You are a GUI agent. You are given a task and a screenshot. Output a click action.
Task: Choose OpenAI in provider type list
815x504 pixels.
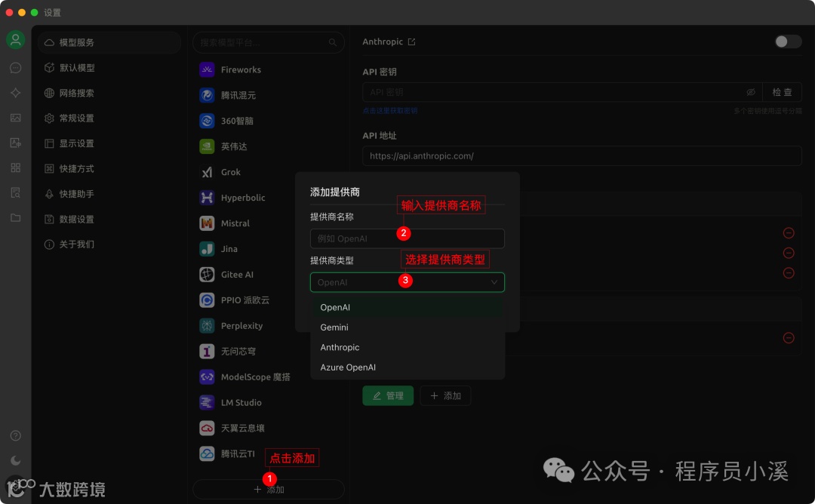coord(407,307)
